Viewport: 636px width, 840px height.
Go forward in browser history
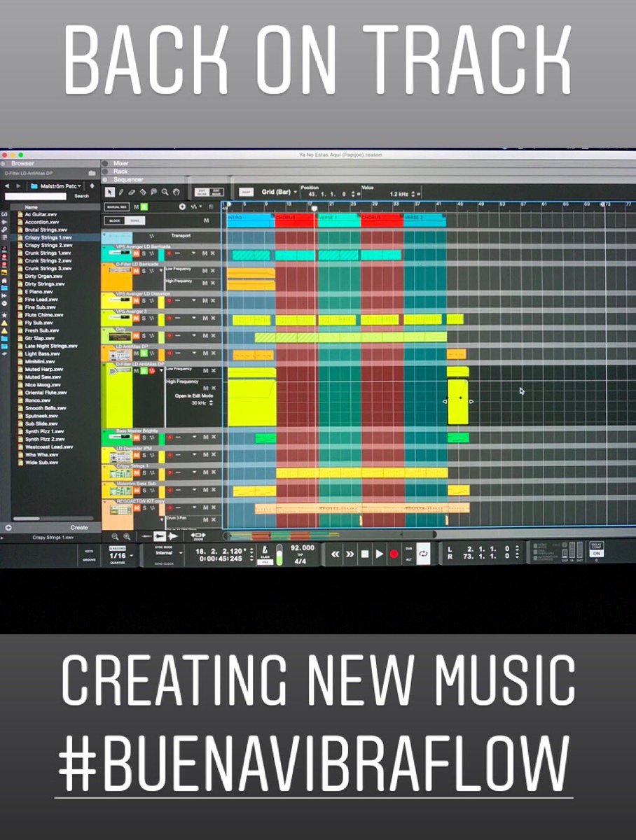coord(18,185)
